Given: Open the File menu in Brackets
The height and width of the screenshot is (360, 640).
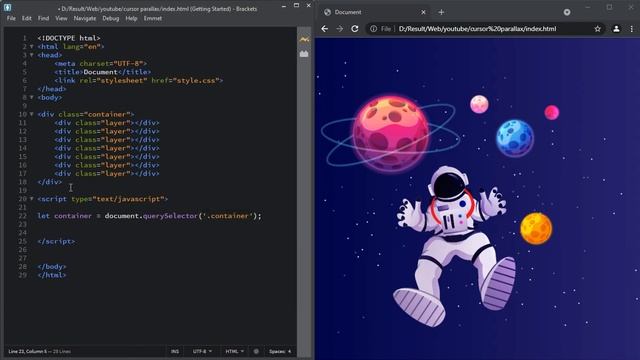Looking at the screenshot, I should pyautogui.click(x=11, y=18).
